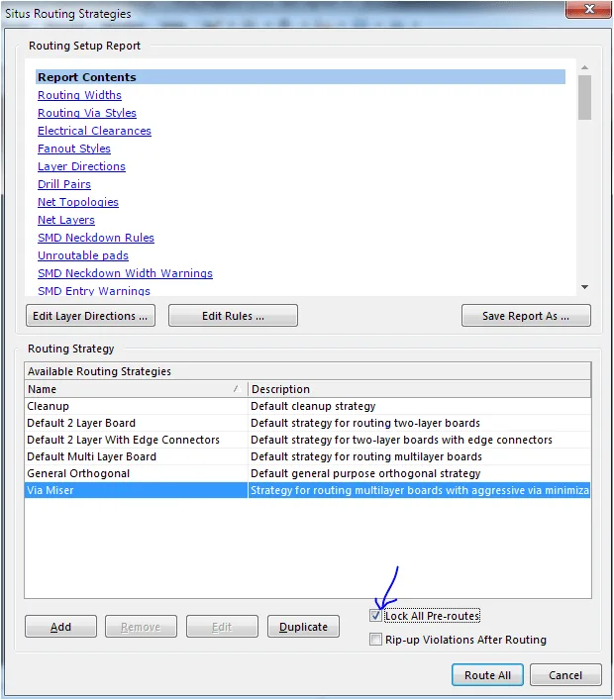Click the report scrollbar thumb
The width and height of the screenshot is (614, 700).
click(584, 97)
